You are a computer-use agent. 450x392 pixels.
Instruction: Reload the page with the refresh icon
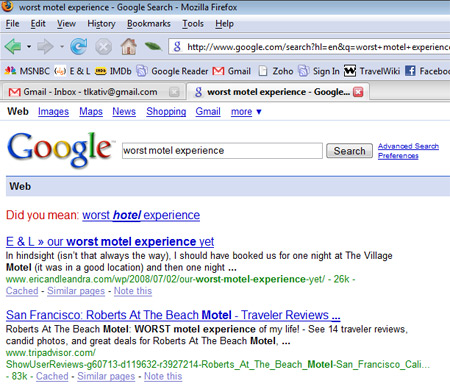pyautogui.click(x=79, y=46)
